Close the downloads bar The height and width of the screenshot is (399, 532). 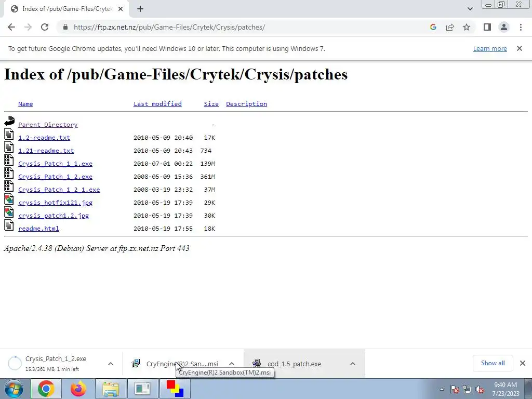pos(523,363)
